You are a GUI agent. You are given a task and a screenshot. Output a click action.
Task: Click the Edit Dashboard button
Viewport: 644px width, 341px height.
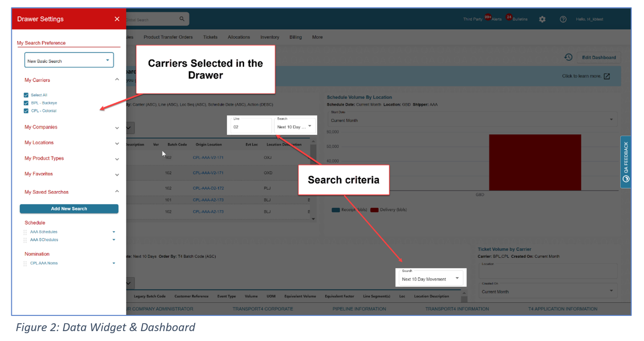point(599,58)
